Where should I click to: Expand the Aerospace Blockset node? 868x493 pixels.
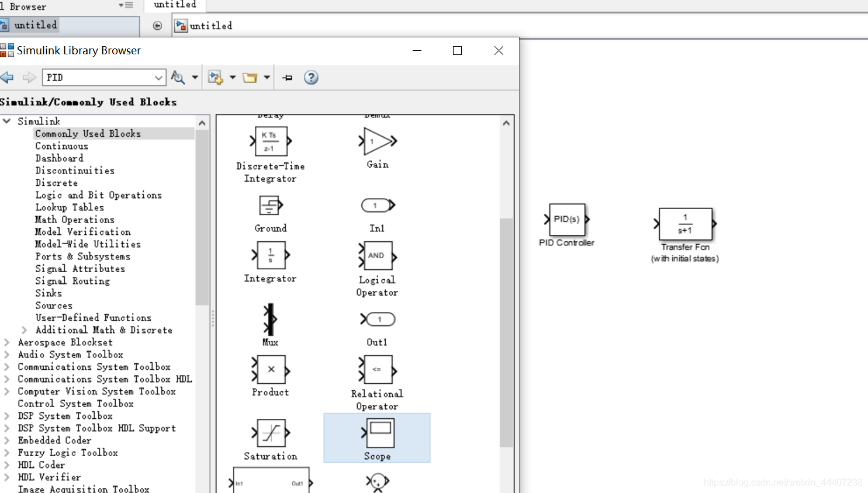[x=7, y=342]
